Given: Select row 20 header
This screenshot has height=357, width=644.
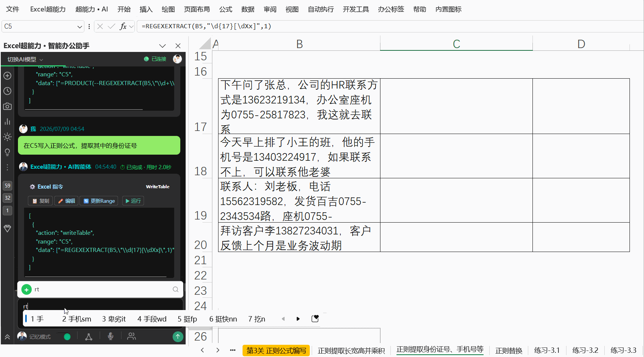Looking at the screenshot, I should 201,237.
